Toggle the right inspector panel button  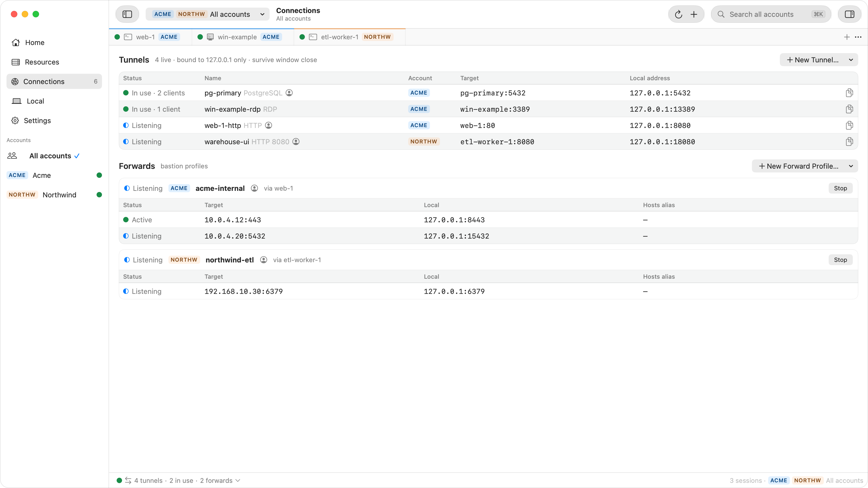[849, 14]
